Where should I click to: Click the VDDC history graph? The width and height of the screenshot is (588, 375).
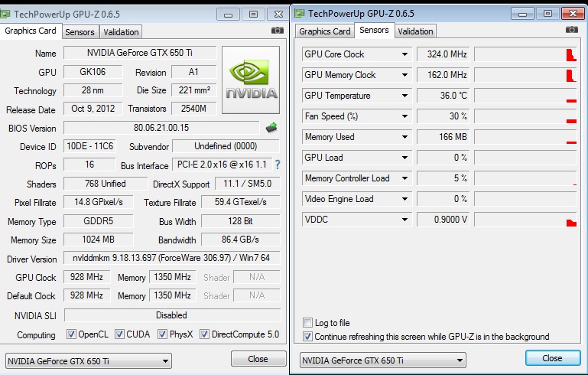click(x=525, y=220)
